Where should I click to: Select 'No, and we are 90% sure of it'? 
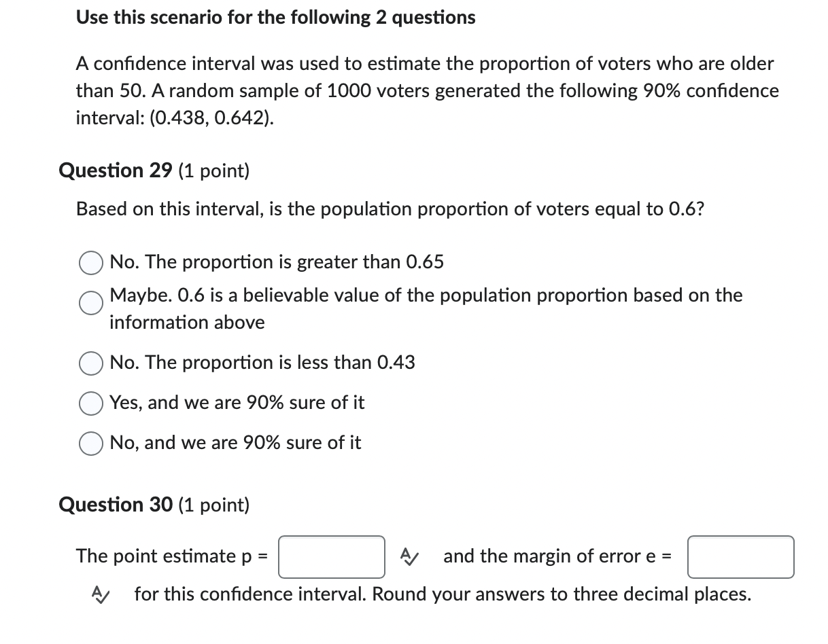(90, 443)
